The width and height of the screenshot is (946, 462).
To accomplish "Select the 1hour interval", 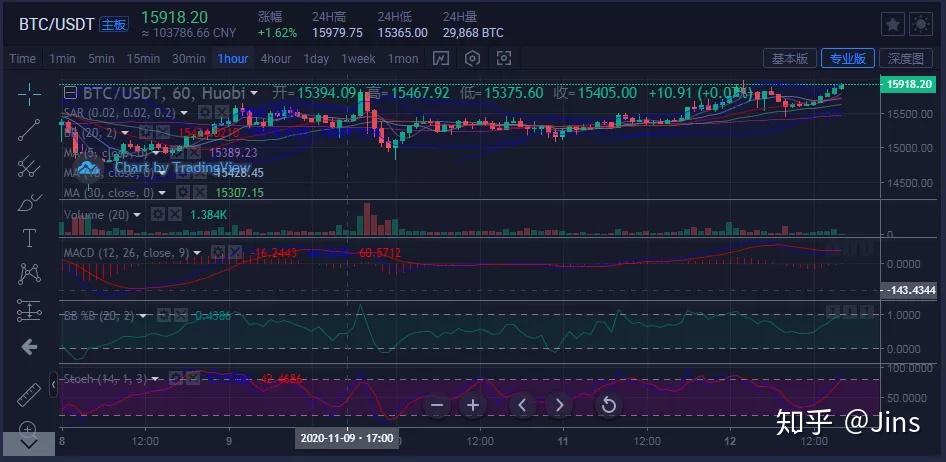I will click(x=233, y=59).
